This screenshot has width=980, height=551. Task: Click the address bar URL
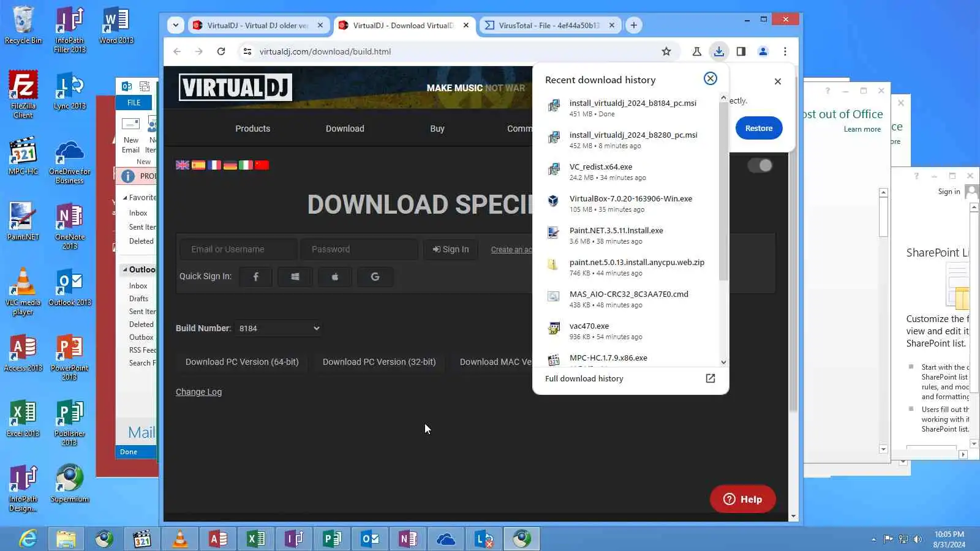point(325,51)
